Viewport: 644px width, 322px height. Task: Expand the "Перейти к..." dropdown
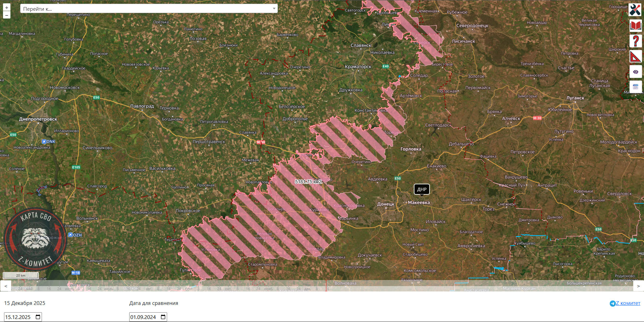pos(149,9)
